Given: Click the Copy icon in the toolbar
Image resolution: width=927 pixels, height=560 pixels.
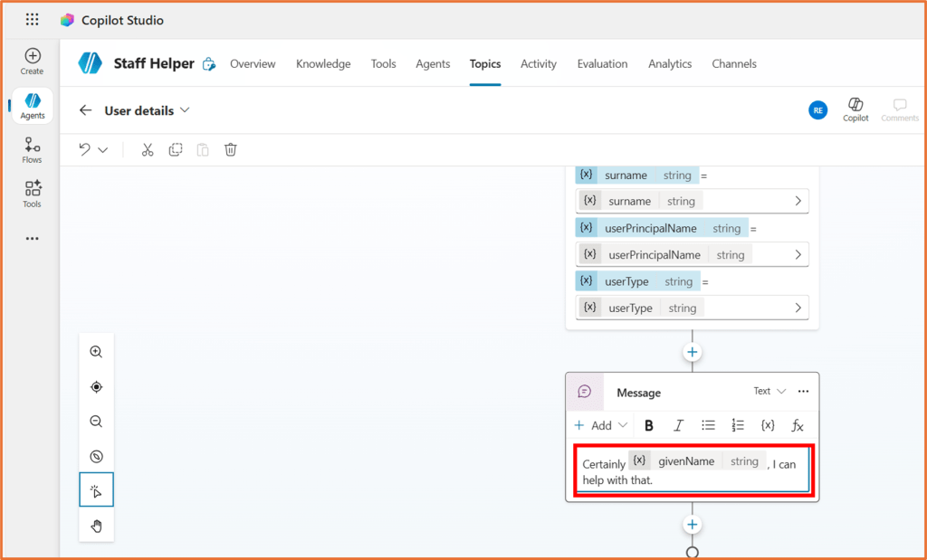Looking at the screenshot, I should click(x=175, y=149).
